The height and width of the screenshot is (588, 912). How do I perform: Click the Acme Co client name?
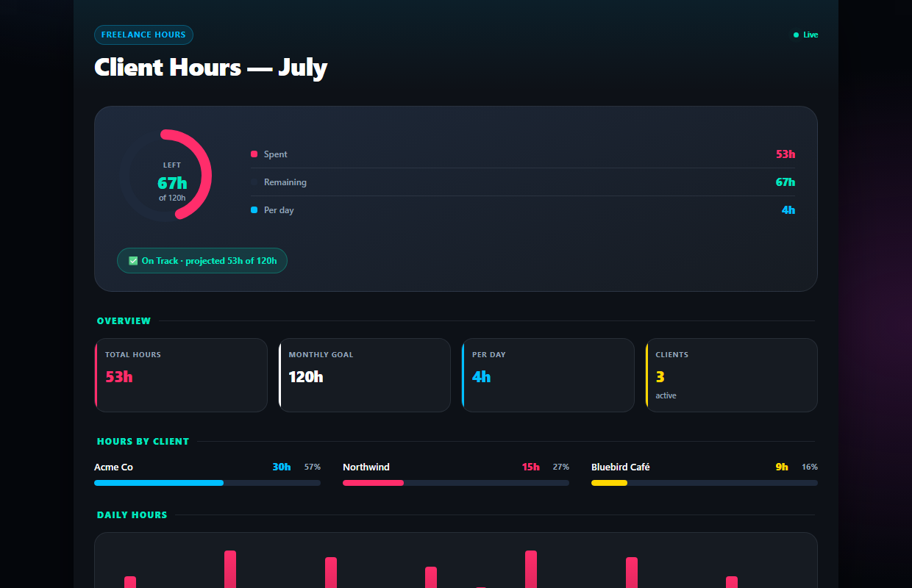113,467
